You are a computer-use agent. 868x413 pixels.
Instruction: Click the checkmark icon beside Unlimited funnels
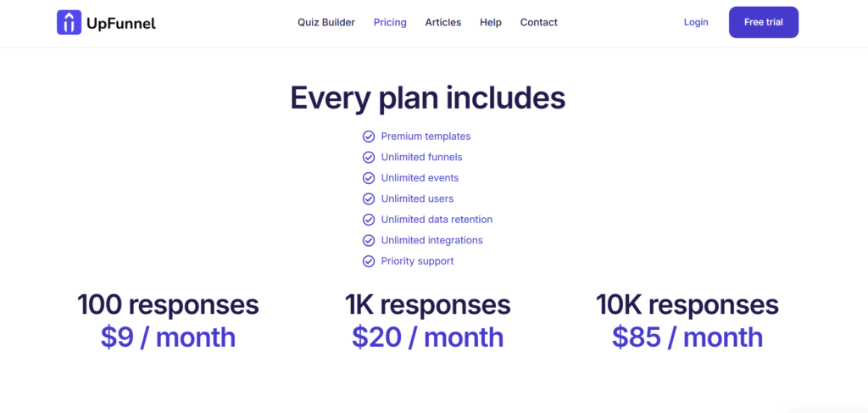pos(369,157)
